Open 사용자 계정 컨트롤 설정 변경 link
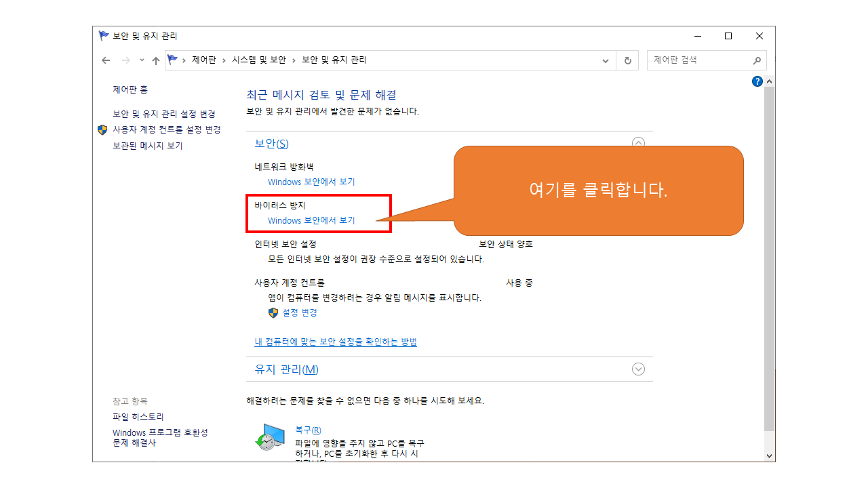Screen dimensions: 868x488 pyautogui.click(x=167, y=129)
